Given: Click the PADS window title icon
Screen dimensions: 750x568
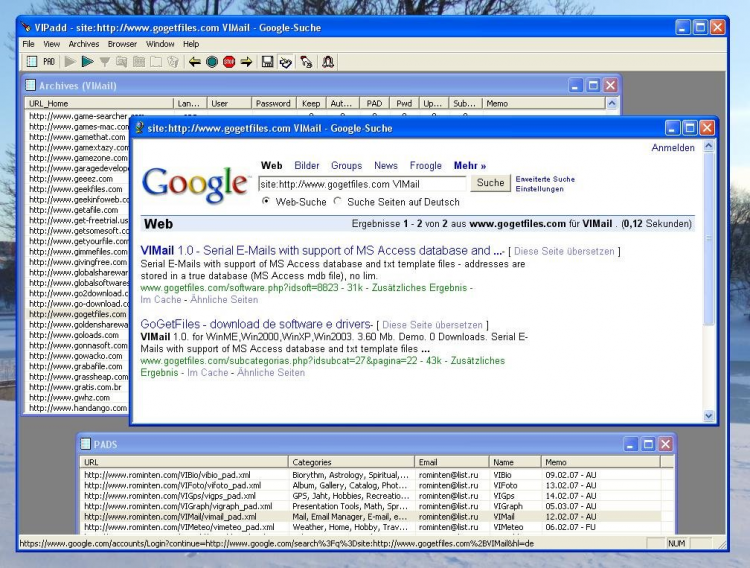Looking at the screenshot, I should [x=85, y=444].
